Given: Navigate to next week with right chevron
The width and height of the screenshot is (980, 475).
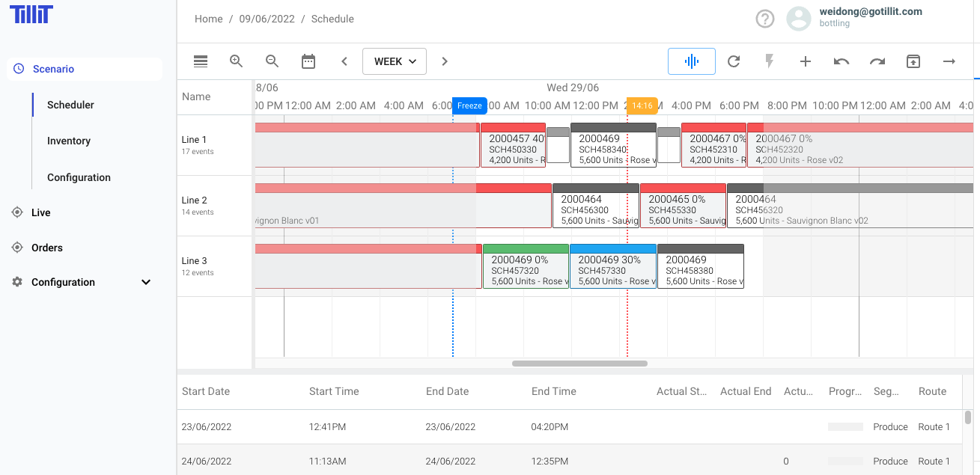Looking at the screenshot, I should click(x=444, y=61).
